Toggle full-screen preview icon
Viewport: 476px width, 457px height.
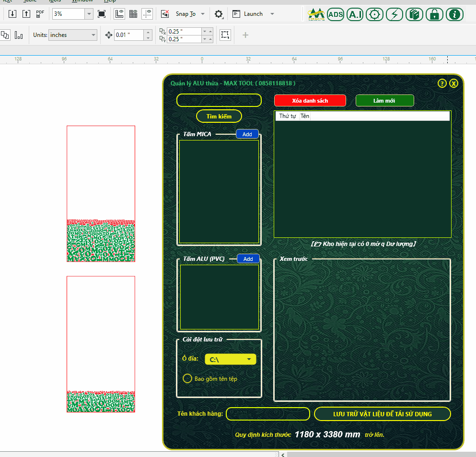click(102, 14)
